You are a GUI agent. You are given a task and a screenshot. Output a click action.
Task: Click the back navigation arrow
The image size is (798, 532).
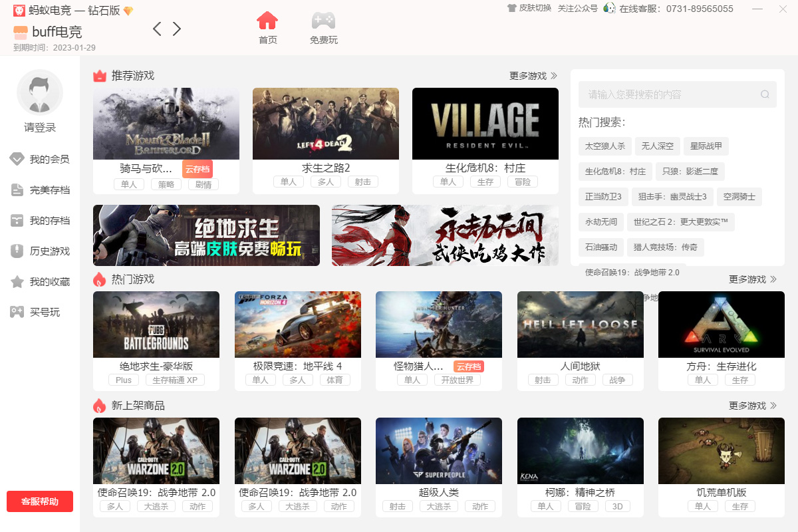[x=157, y=29]
